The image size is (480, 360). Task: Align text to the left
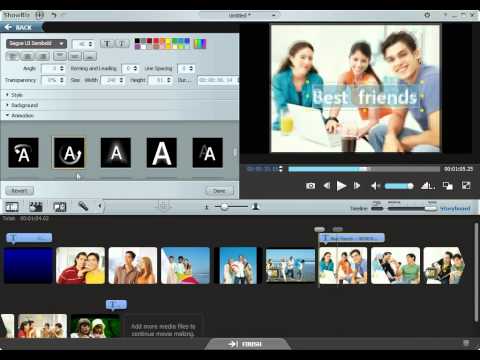pyautogui.click(x=13, y=56)
